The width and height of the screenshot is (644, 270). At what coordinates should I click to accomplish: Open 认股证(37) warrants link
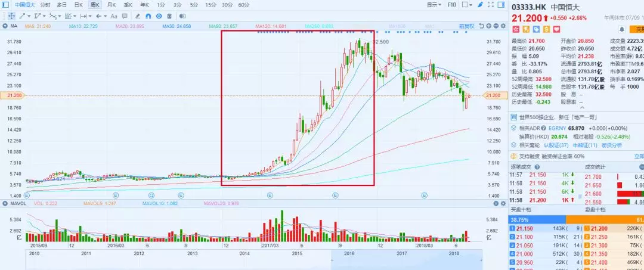(x=556, y=145)
